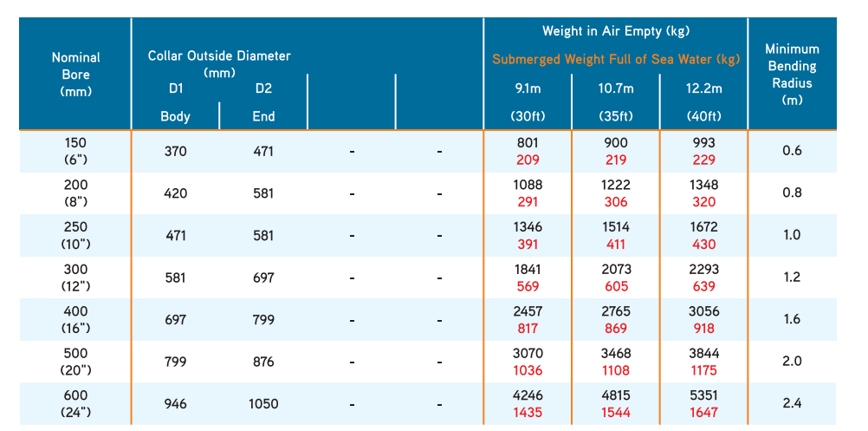Image resolution: width=868 pixels, height=431 pixels.
Task: Click the red submerged weight value 1647
Action: coord(703,413)
